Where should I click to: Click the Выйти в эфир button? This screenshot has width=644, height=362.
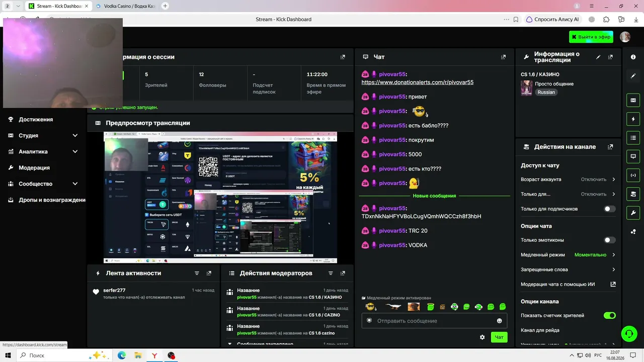(x=591, y=37)
